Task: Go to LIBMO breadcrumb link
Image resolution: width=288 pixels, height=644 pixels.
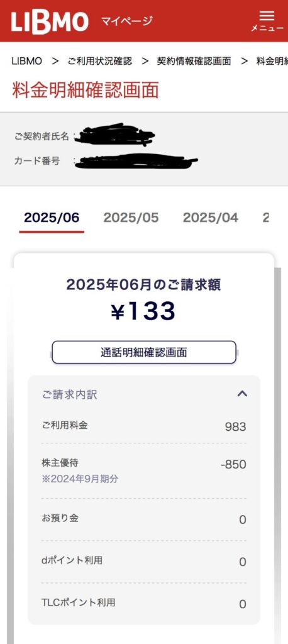Action: [26, 61]
